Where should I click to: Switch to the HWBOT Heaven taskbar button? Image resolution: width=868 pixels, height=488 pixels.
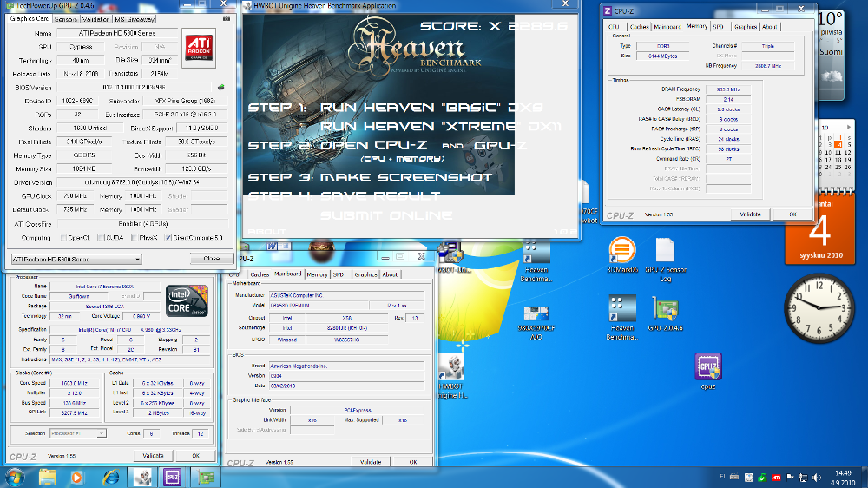(x=143, y=477)
